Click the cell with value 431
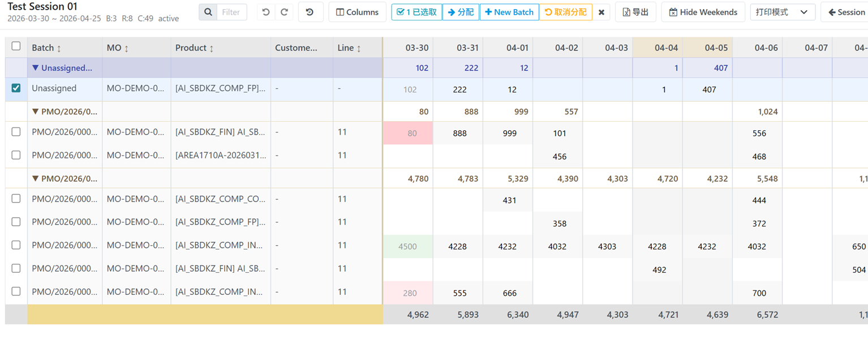 click(508, 200)
